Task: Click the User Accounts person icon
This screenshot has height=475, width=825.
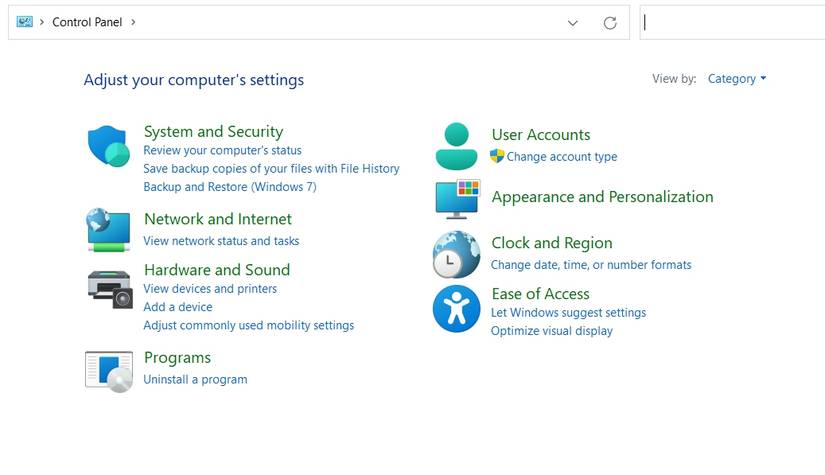Action: 456,147
